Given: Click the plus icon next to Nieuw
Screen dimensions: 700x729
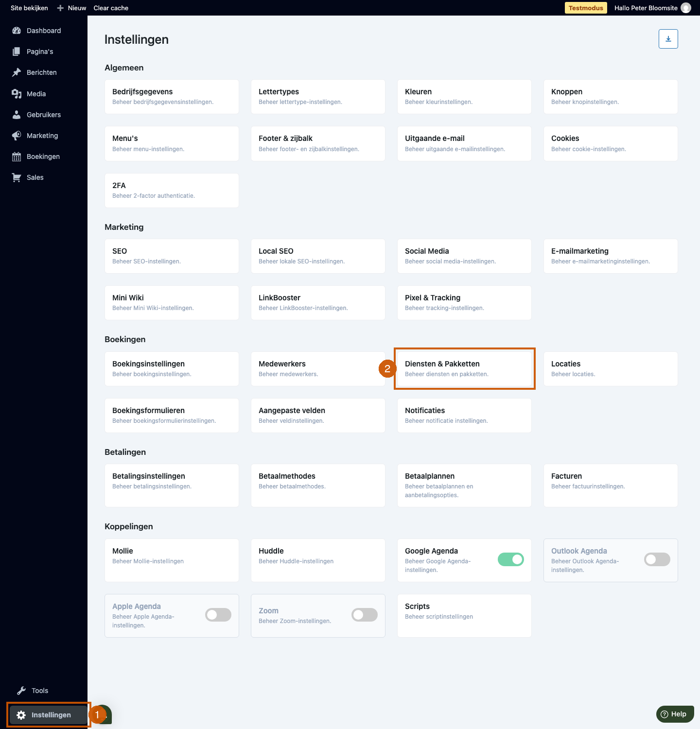Looking at the screenshot, I should click(60, 8).
